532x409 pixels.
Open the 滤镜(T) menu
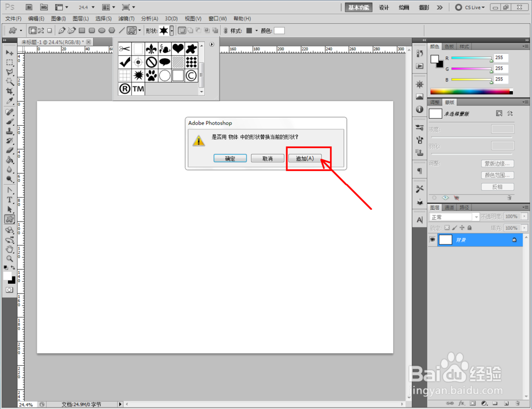pos(126,19)
